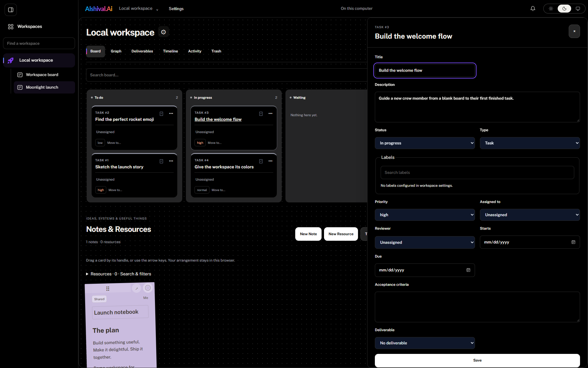Click the Workspaces grid icon
This screenshot has width=588, height=368.
coord(11,27)
